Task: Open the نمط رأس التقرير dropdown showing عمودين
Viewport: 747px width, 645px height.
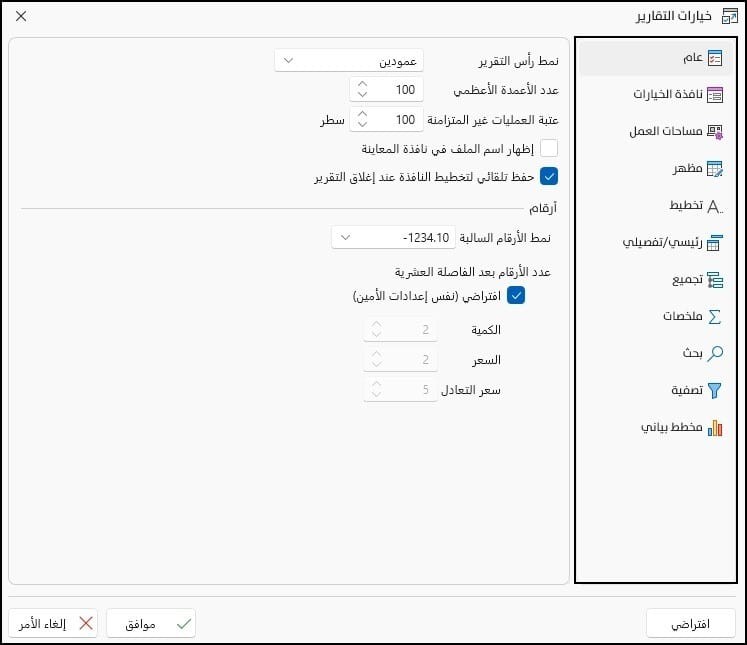Action: coord(349,61)
